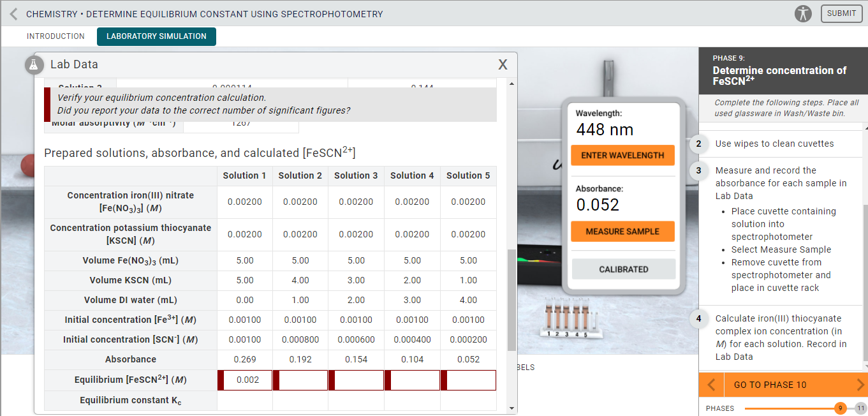
Task: Click the molar absorptivity value 1267
Action: pyautogui.click(x=240, y=123)
